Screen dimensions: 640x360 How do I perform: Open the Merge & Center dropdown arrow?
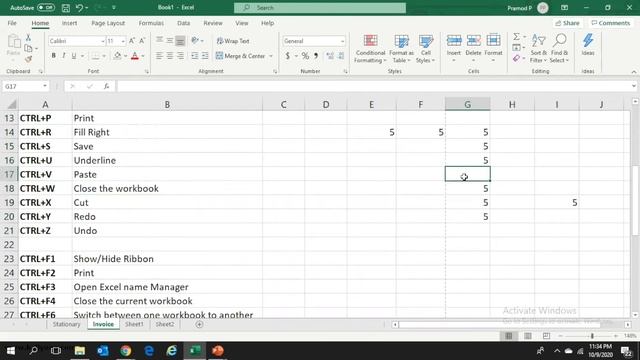pyautogui.click(x=271, y=56)
